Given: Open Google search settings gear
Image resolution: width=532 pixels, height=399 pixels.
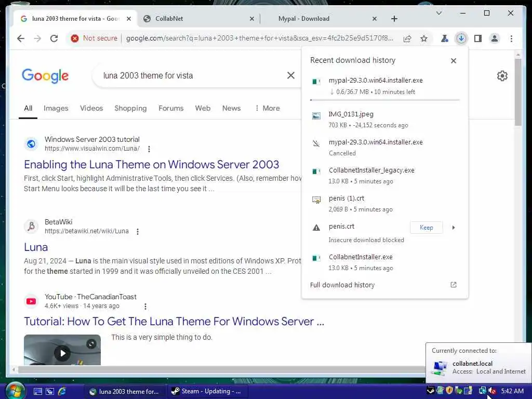Looking at the screenshot, I should pos(502,76).
